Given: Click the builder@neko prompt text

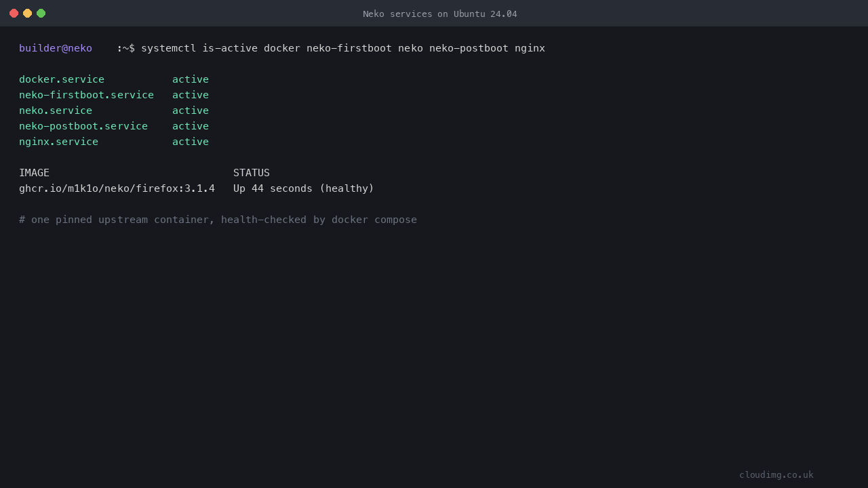Looking at the screenshot, I should click(x=56, y=48).
